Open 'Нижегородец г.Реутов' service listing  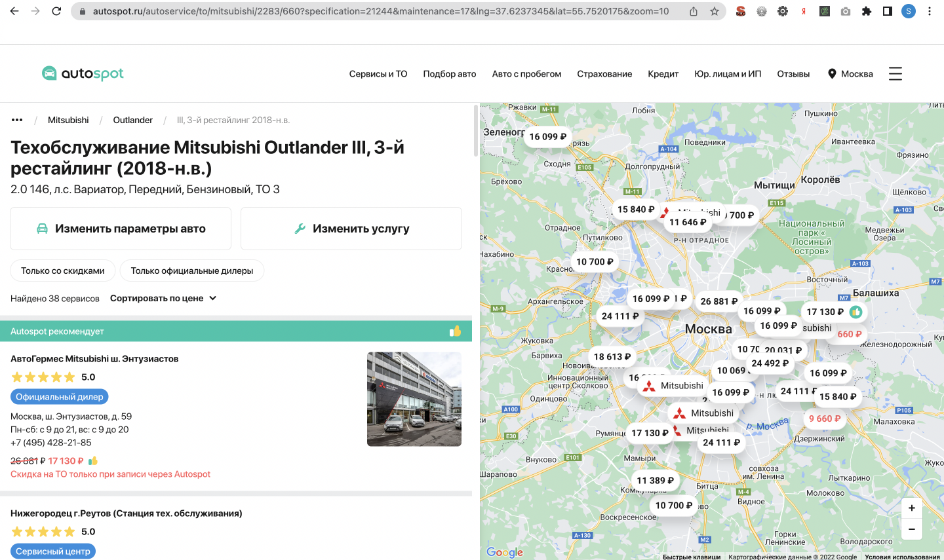tap(127, 513)
